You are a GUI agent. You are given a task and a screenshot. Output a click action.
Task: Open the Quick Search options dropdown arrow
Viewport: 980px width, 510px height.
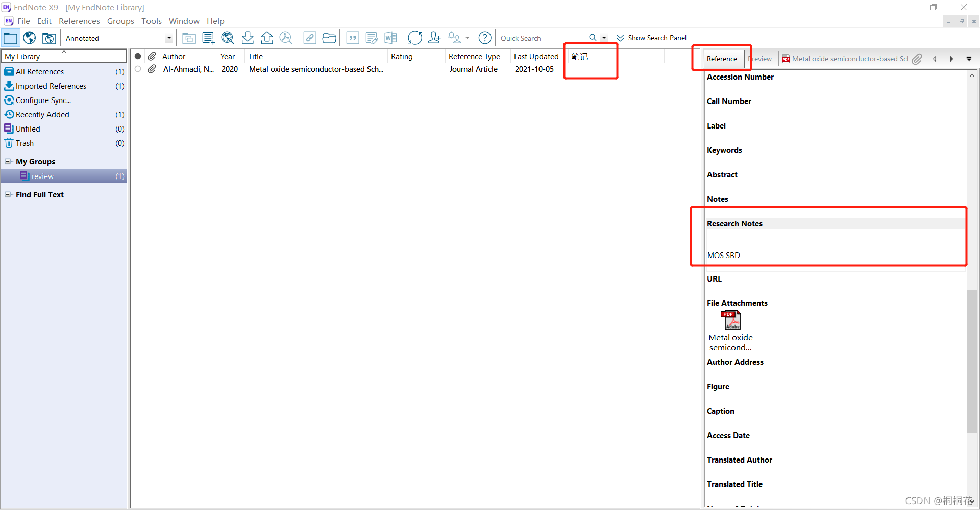click(604, 38)
